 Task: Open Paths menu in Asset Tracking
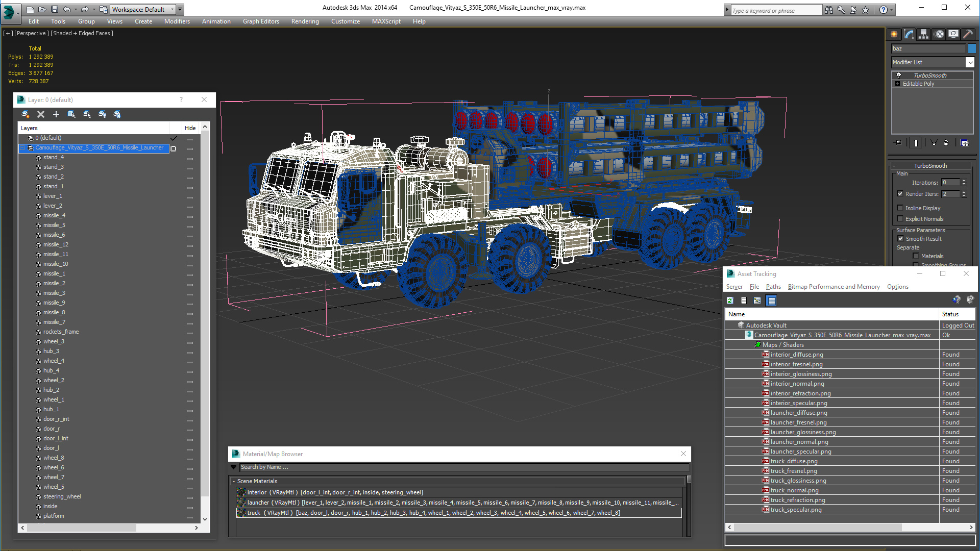[773, 287]
